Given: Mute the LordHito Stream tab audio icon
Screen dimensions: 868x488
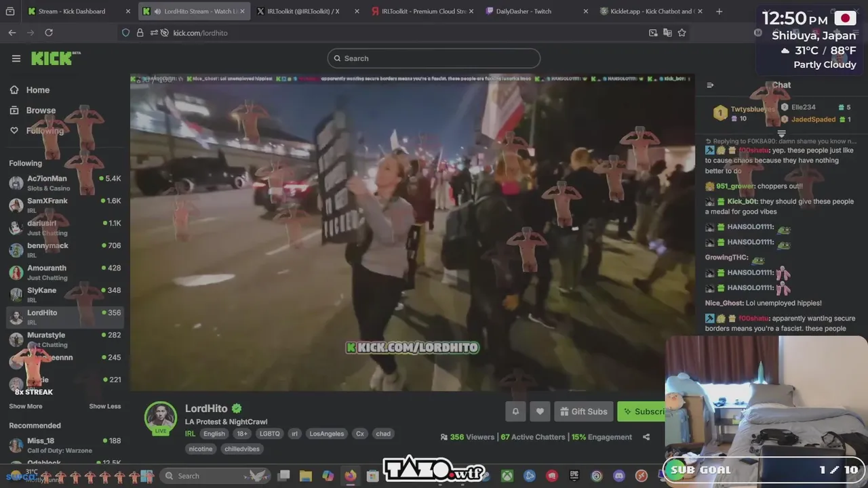Looking at the screenshot, I should [x=157, y=12].
